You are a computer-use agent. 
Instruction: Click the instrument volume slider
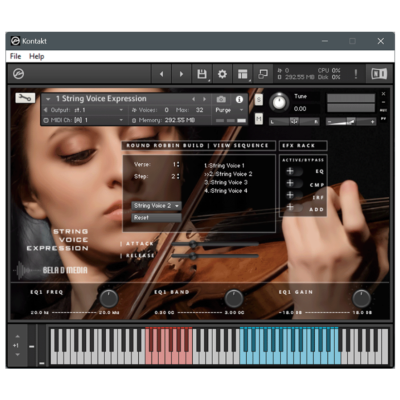(350, 122)
